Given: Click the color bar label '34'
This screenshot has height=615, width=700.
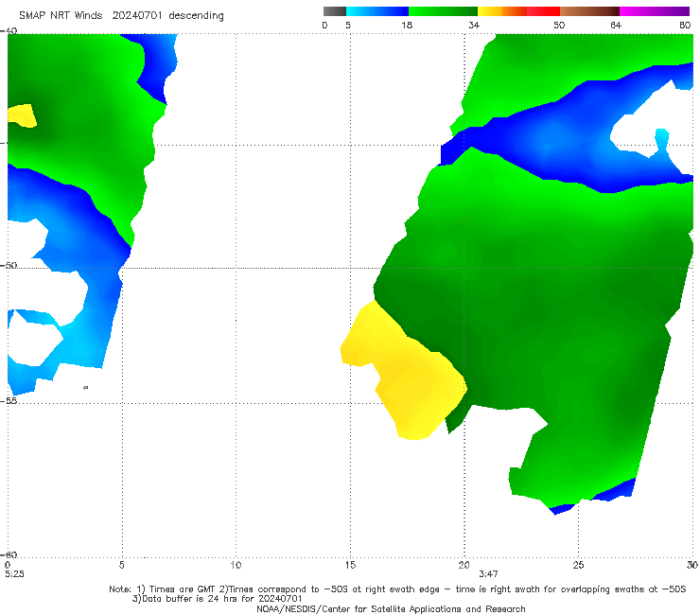Looking at the screenshot, I should click(x=474, y=26).
